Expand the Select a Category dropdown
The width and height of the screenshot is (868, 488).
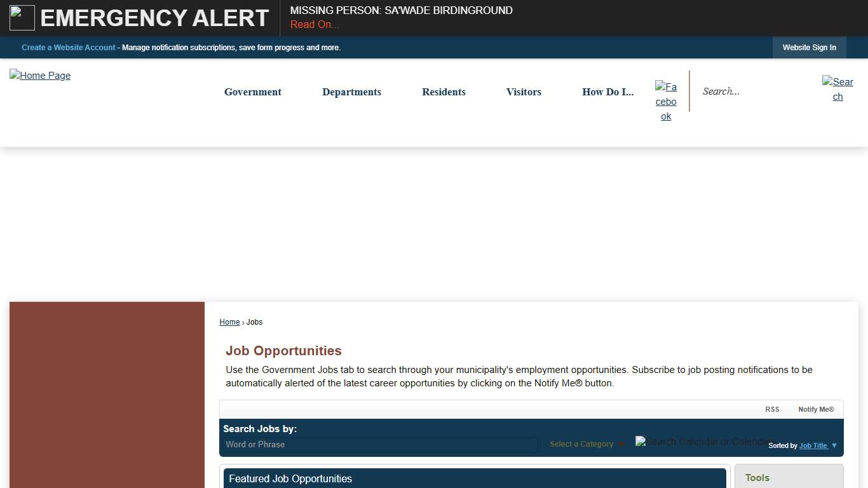587,444
